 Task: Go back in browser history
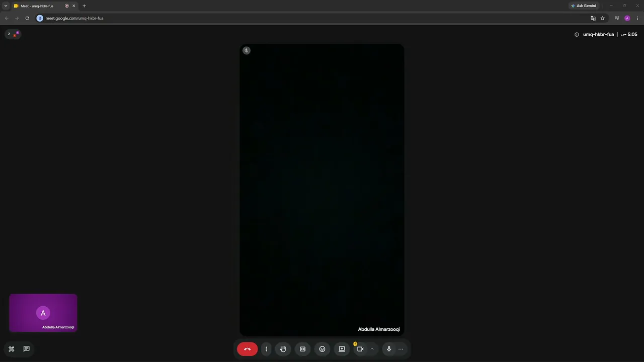[7, 18]
